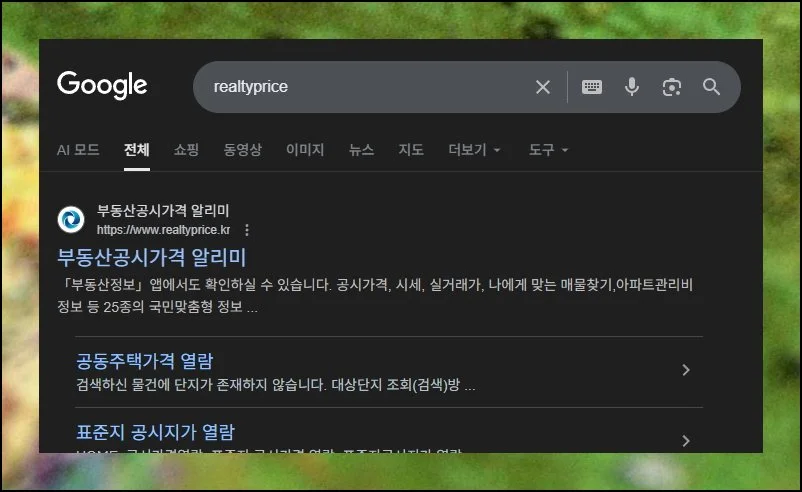802x492 pixels.
Task: Switch to the AI 모드 tab
Action: point(78,150)
